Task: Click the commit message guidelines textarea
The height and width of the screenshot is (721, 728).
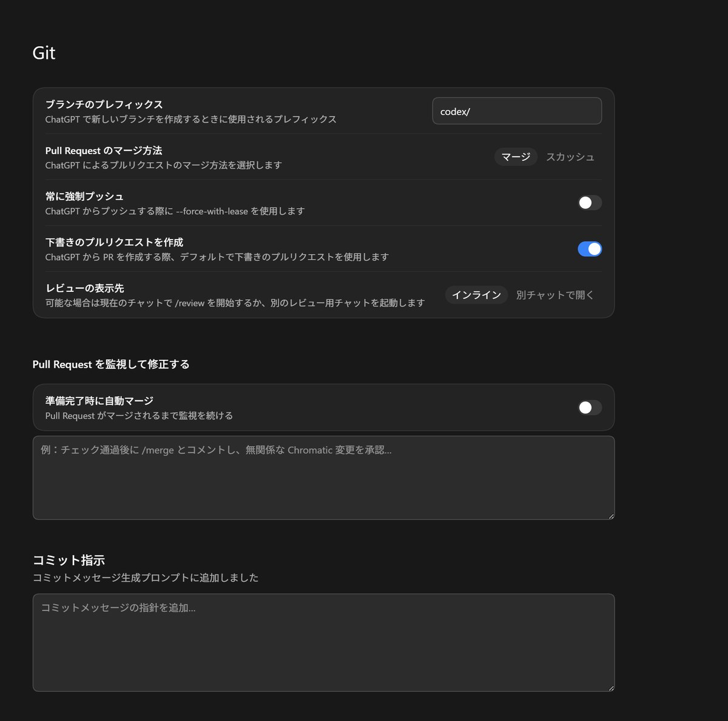Action: [323, 643]
